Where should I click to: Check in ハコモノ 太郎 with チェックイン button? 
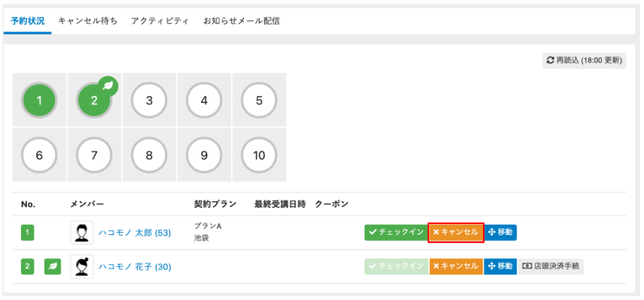coord(395,232)
